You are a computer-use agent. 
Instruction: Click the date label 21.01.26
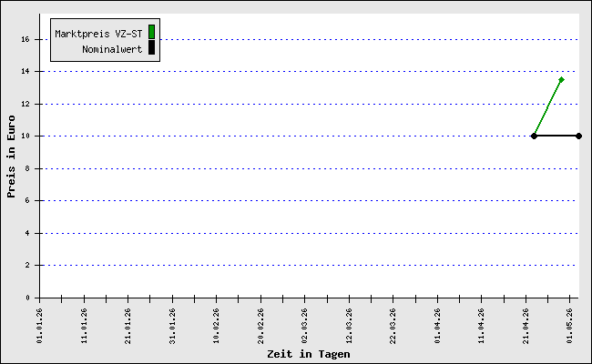pyautogui.click(x=128, y=326)
